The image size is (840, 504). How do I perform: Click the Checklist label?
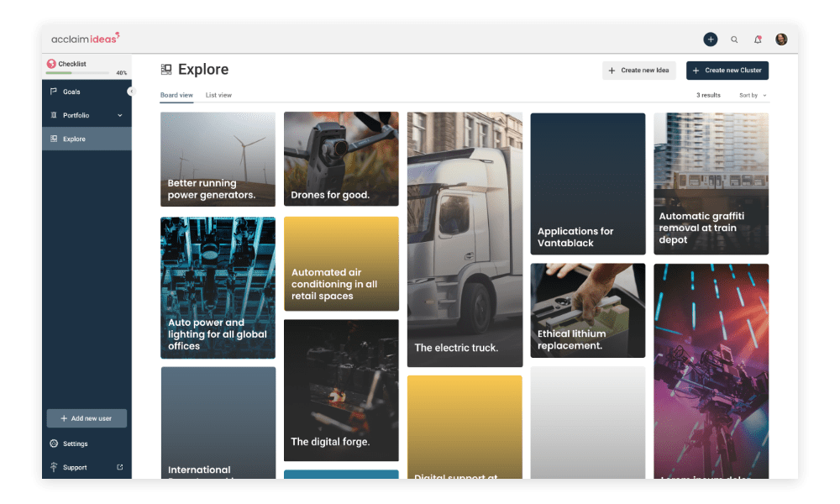point(71,64)
